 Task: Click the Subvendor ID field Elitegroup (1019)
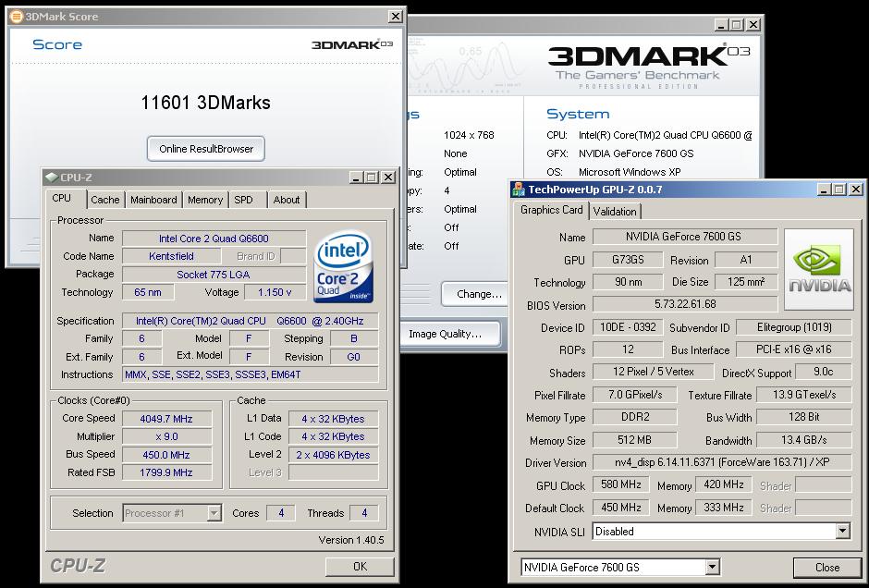click(794, 327)
